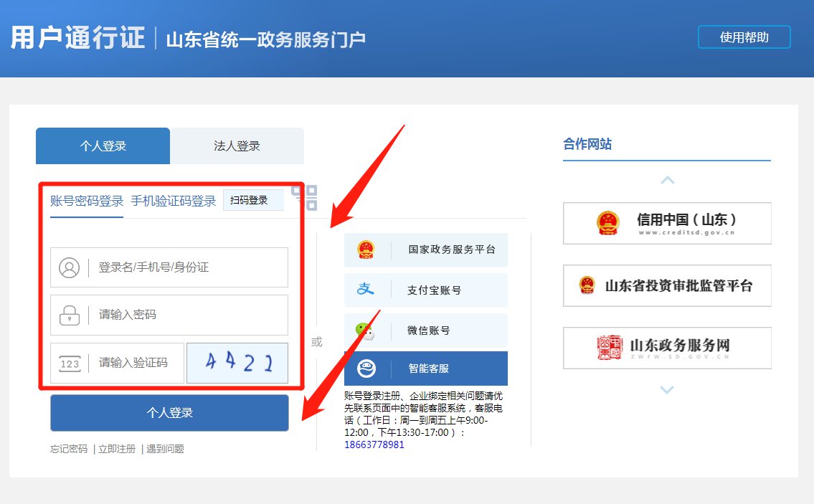This screenshot has width=814, height=504.
Task: Log in with 微信账号
Action: 426,331
